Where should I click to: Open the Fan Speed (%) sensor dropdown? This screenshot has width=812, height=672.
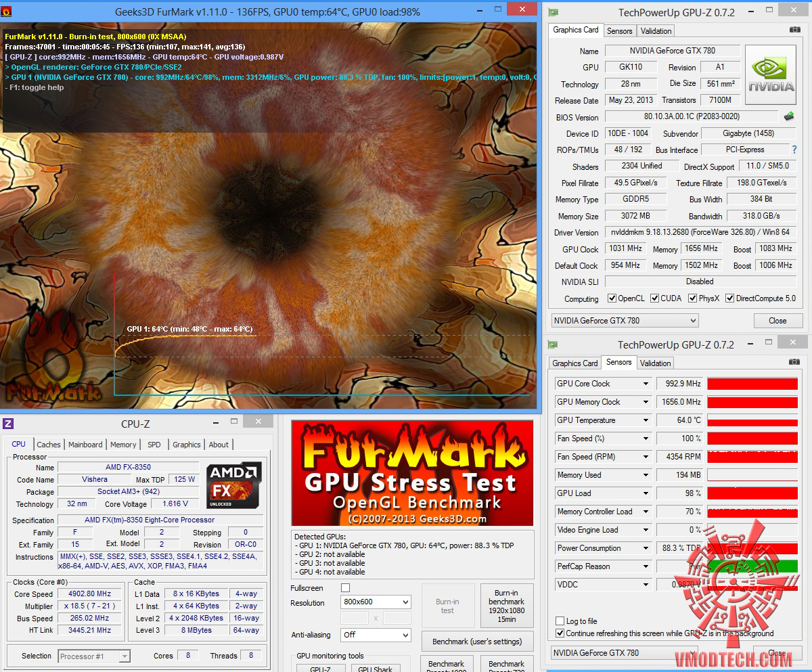click(645, 439)
